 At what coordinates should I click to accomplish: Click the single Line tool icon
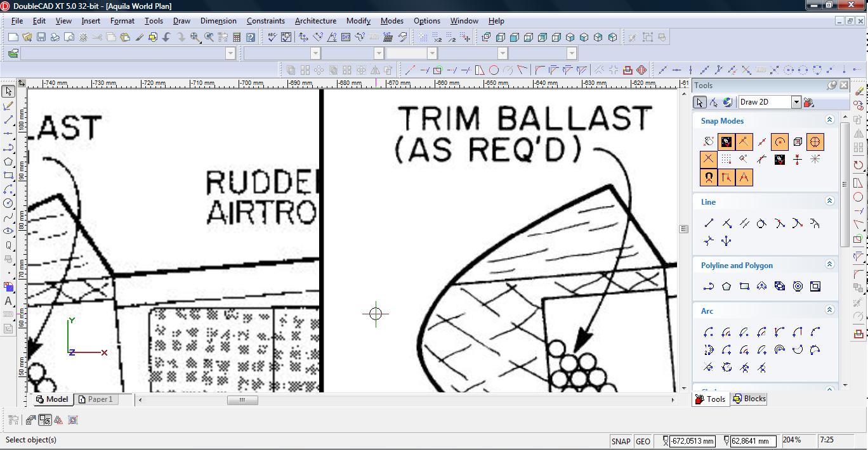coord(709,223)
